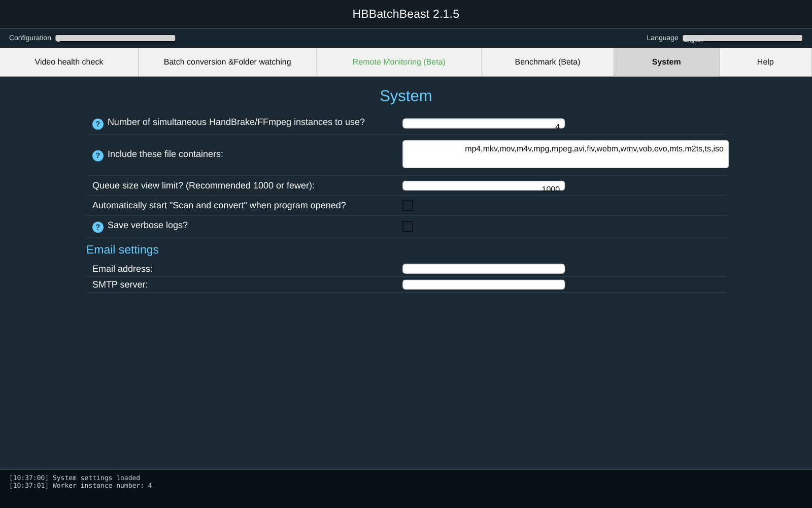812x508 pixels.
Task: Open the Configuration dropdown
Action: (116, 38)
